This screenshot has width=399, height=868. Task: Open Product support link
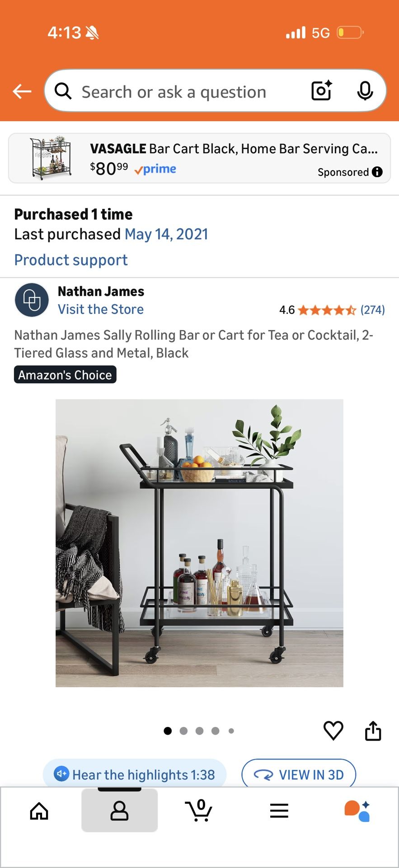(71, 260)
